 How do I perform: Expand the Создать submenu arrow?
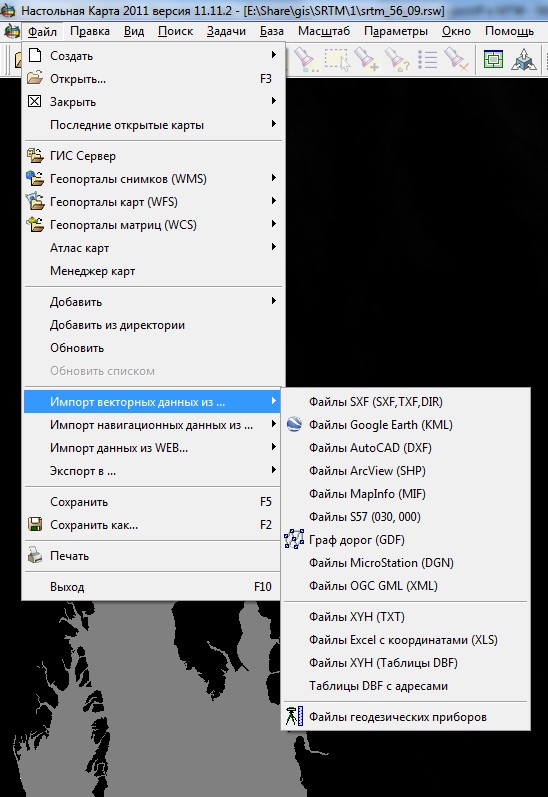point(273,55)
